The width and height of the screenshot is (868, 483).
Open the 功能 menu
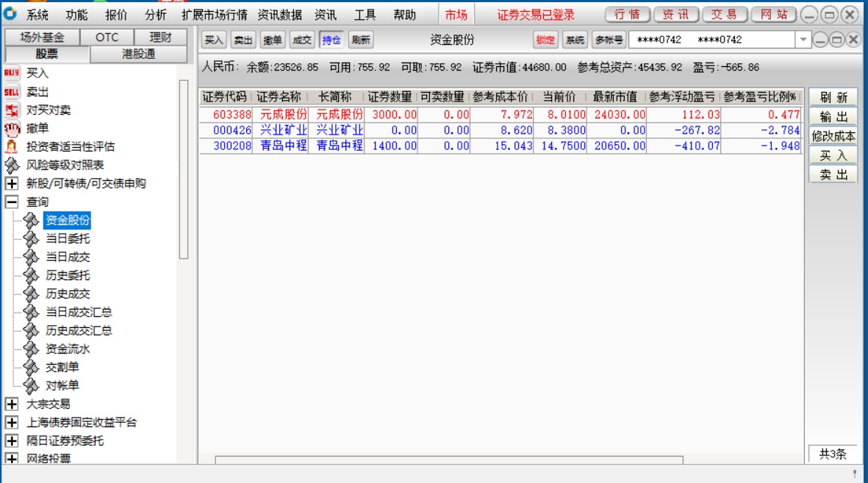[76, 15]
